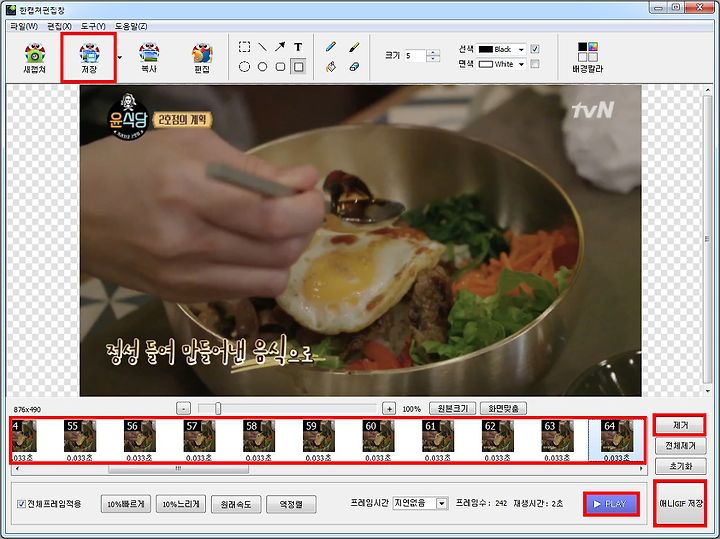Select frame 60 thumbnail
This screenshot has height=539, width=720.
point(378,436)
